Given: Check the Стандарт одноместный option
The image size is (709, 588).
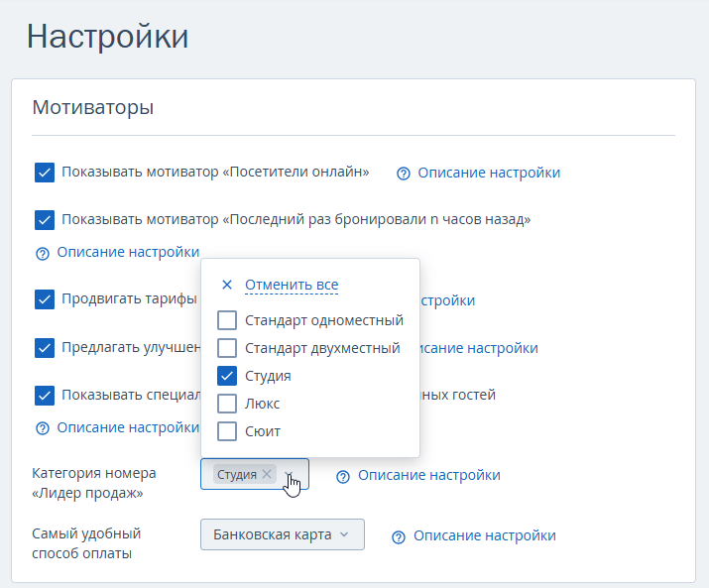Looking at the screenshot, I should pos(227,320).
